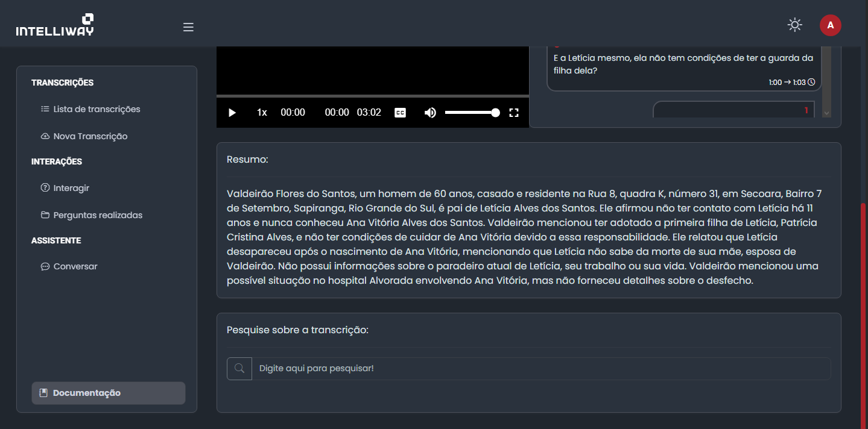
Task: Click the play button on video player
Action: point(232,113)
